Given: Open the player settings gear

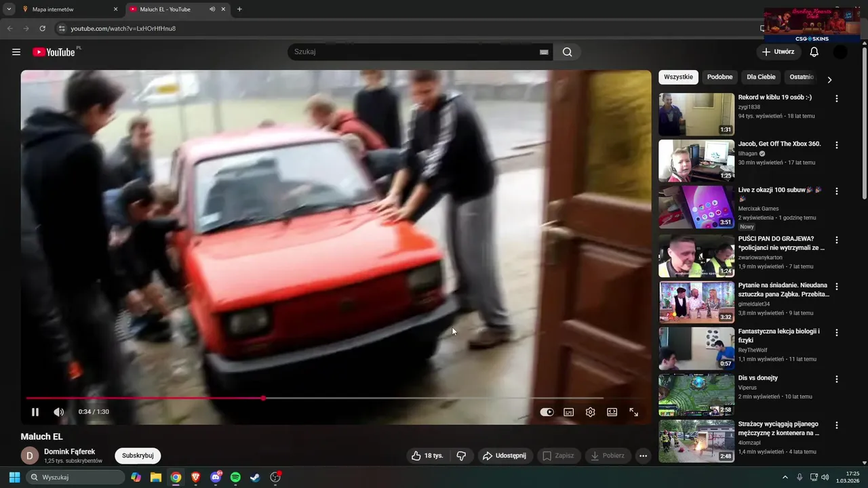Looking at the screenshot, I should pyautogui.click(x=591, y=411).
